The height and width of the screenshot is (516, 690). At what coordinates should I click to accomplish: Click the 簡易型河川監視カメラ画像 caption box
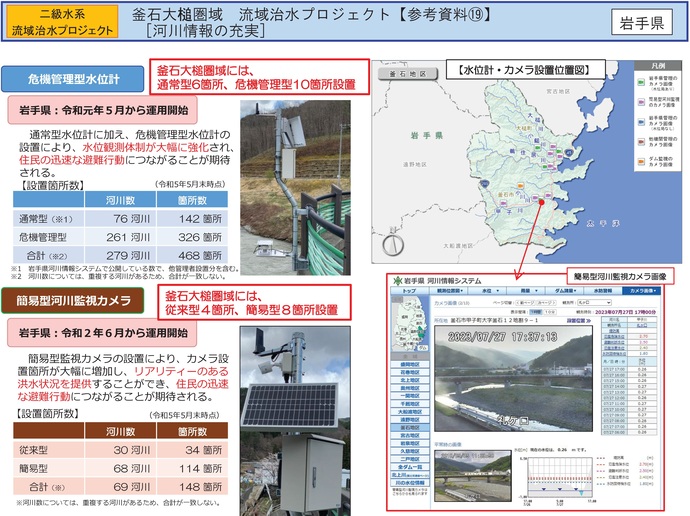tap(620, 277)
